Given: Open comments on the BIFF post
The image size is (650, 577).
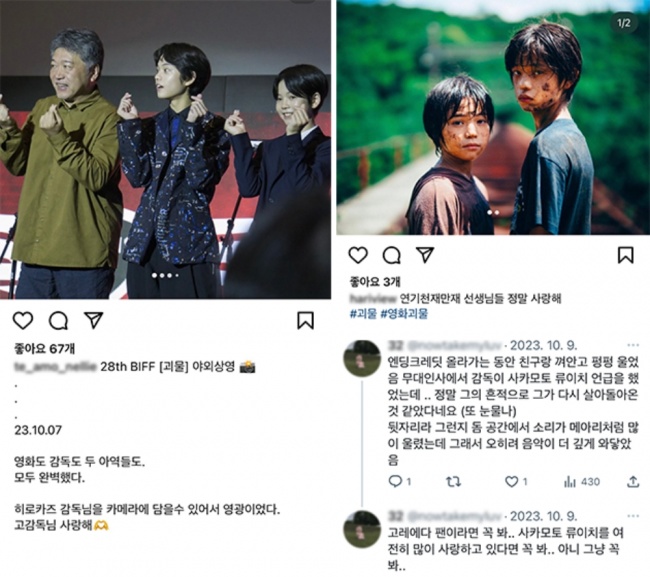Looking at the screenshot, I should pos(58,320).
